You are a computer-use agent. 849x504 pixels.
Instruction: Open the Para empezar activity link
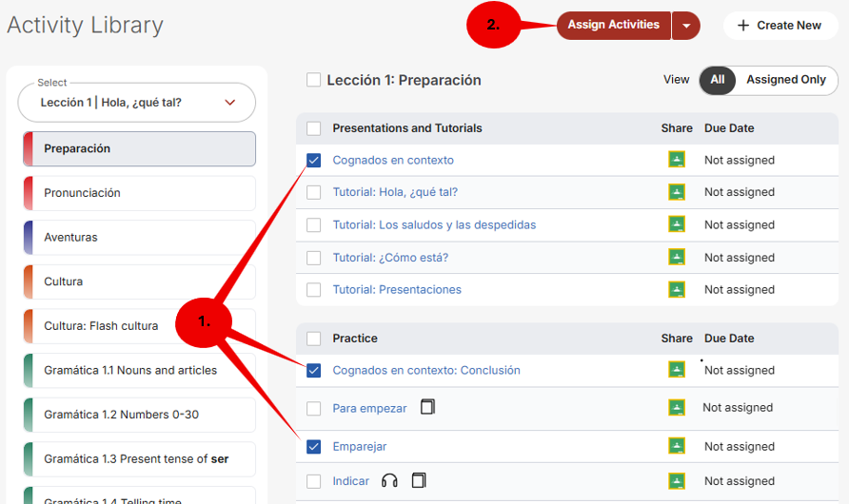pos(369,408)
